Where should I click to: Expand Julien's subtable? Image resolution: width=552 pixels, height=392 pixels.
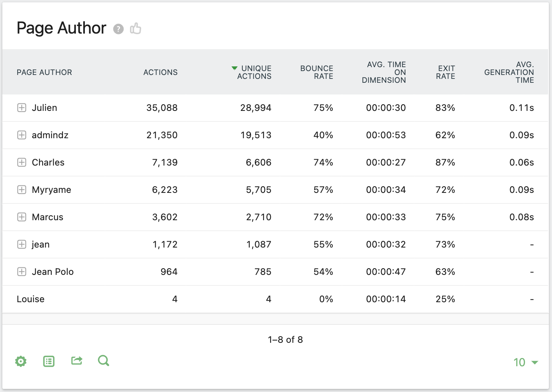click(22, 108)
